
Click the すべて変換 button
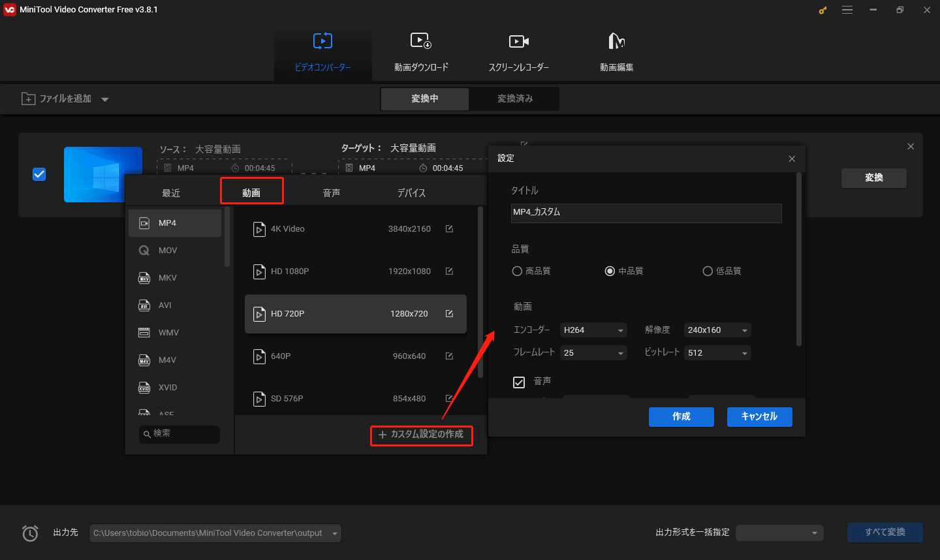pos(885,533)
